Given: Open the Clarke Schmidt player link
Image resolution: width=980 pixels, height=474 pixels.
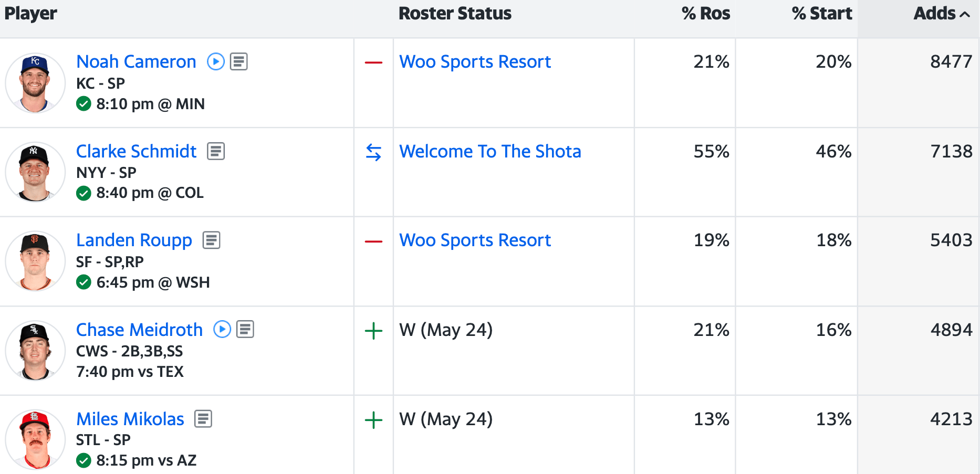Looking at the screenshot, I should [x=136, y=151].
